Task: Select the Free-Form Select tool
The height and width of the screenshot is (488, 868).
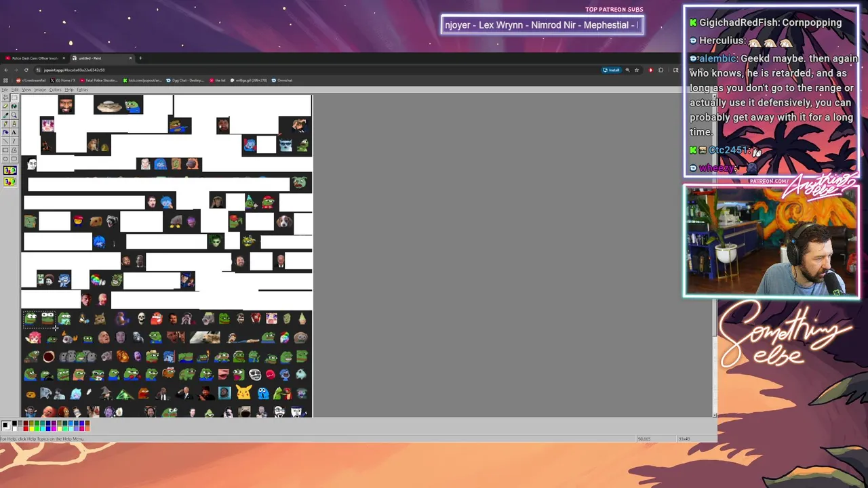Action: coord(5,98)
